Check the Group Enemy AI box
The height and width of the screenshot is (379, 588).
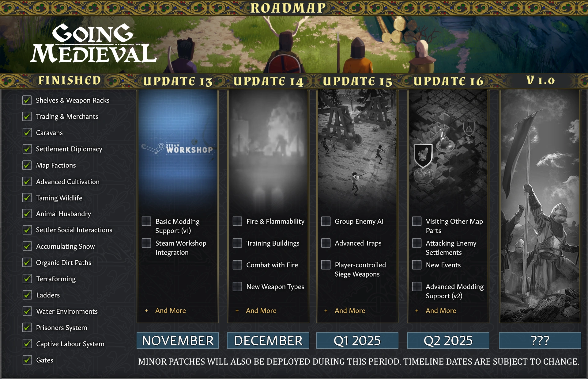tap(326, 221)
